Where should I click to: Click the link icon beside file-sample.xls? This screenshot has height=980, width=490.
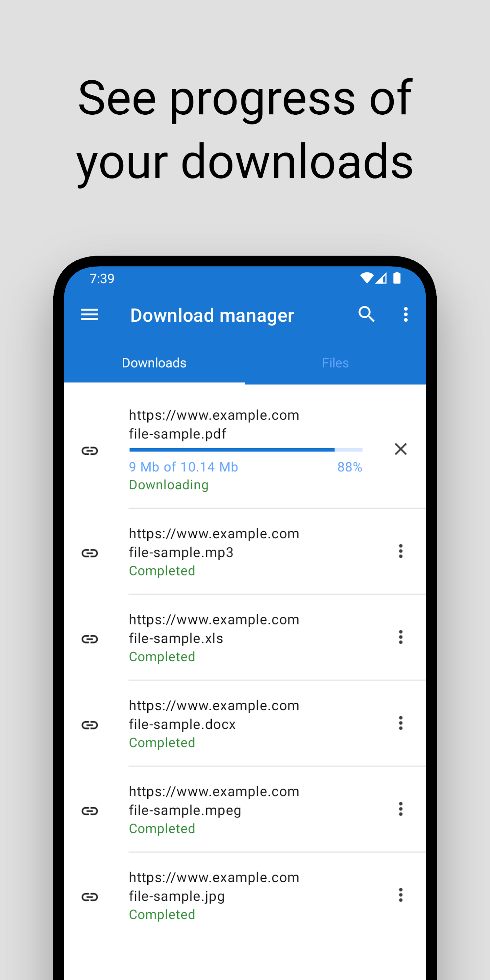(x=90, y=639)
